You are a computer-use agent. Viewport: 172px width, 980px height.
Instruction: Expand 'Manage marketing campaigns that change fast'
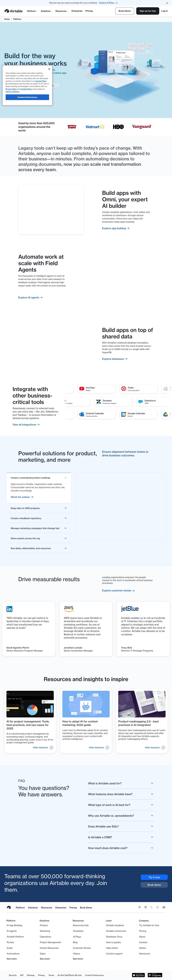39,528
